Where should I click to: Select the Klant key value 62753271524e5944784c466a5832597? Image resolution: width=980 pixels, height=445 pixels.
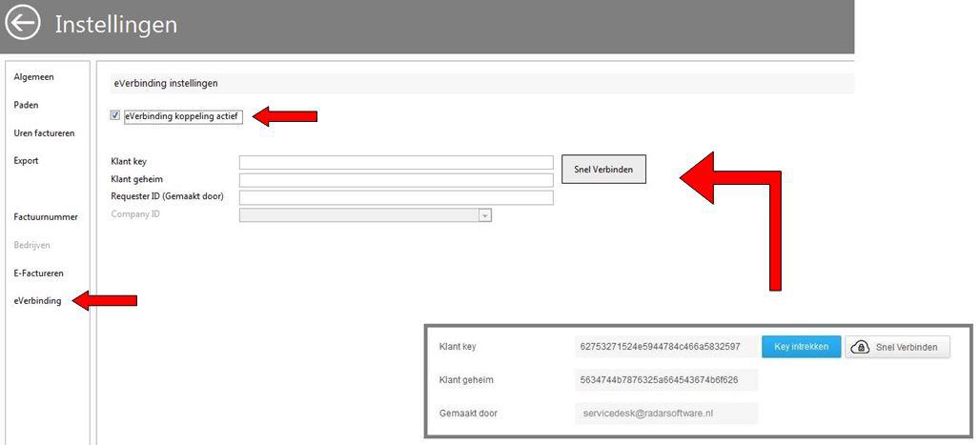point(661,346)
